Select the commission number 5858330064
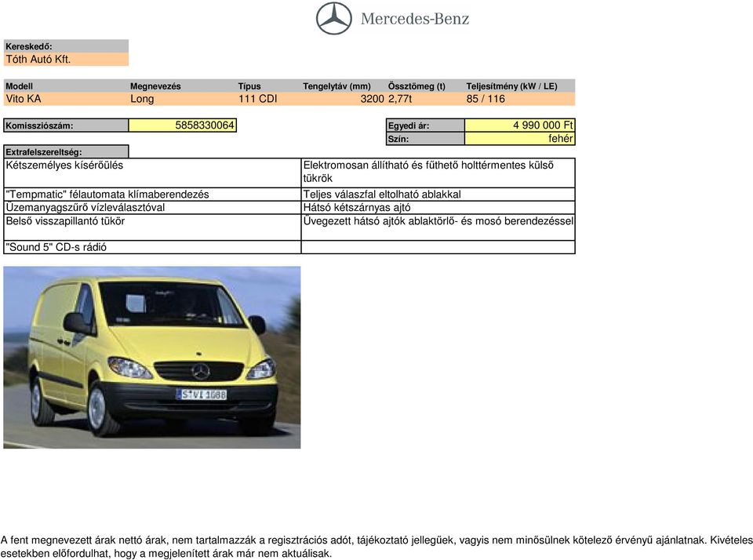The width and height of the screenshot is (753, 560). tap(183, 125)
